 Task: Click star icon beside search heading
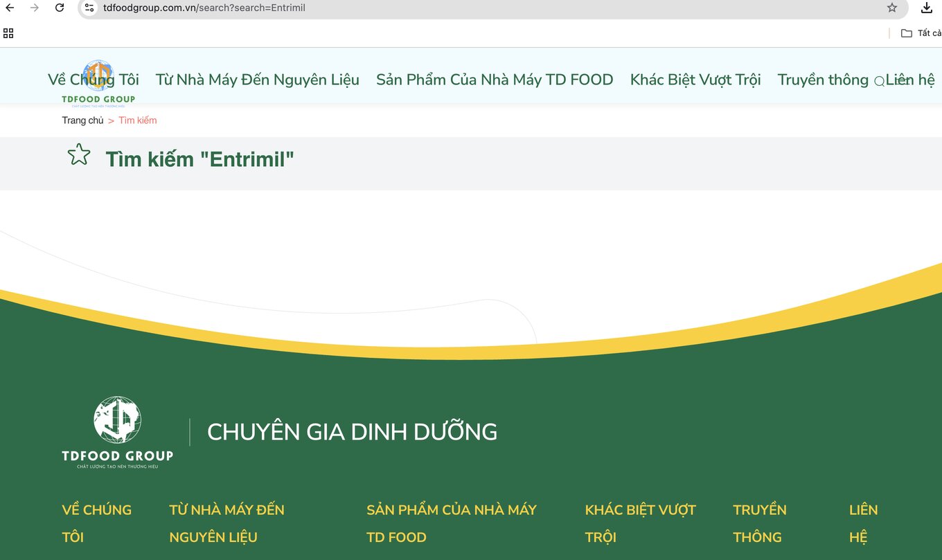tap(79, 154)
